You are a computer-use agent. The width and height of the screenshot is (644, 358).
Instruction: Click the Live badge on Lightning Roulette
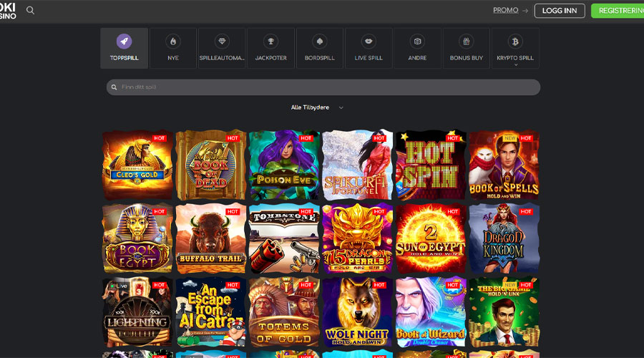[119, 286]
